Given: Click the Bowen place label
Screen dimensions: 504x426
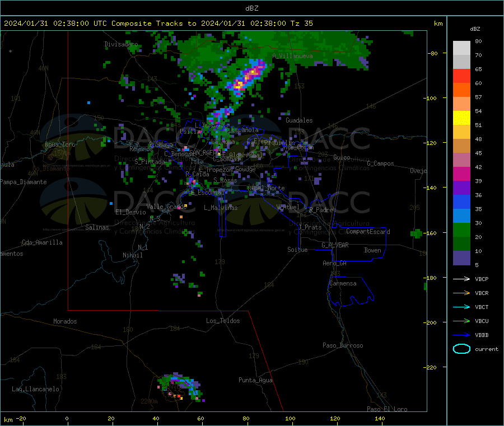Looking at the screenshot, I should [372, 250].
